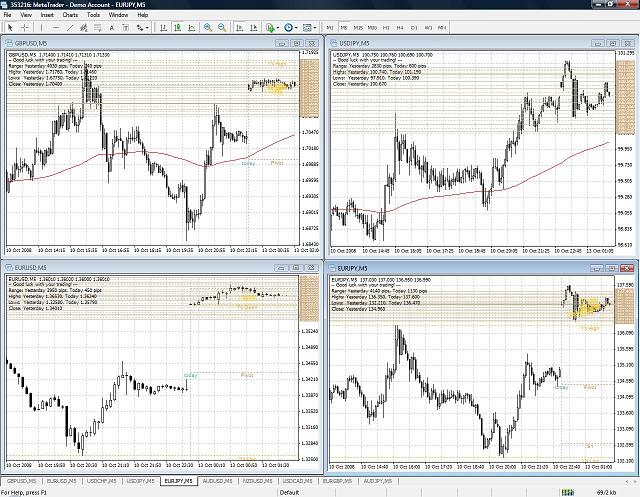
Task: Select the trendline drawing tool
Action: (x=70, y=28)
